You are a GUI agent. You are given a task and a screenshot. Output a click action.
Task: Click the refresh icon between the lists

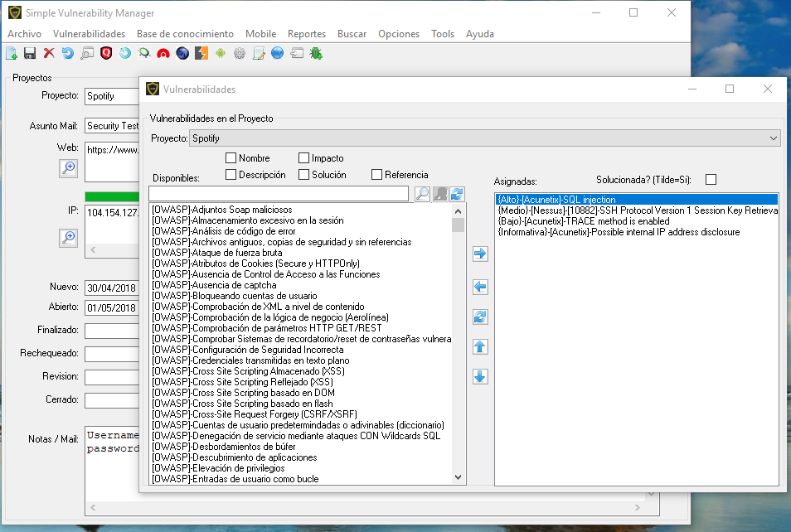coord(480,317)
